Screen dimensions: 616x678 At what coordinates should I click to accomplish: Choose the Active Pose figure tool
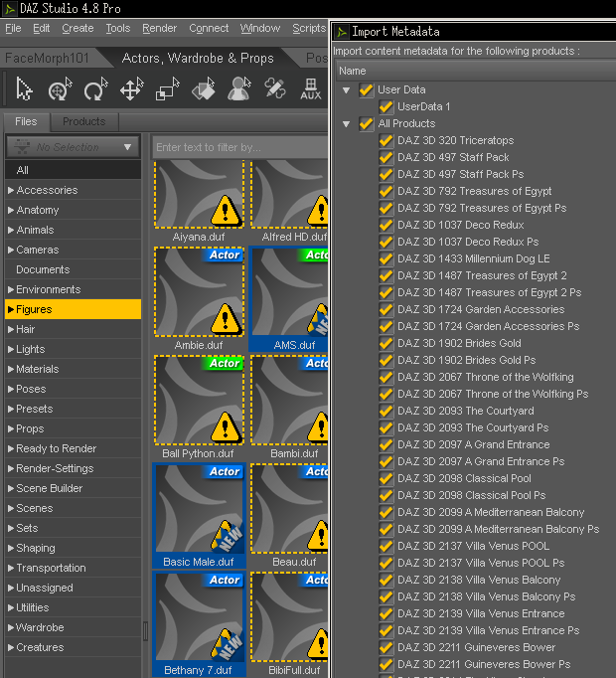click(239, 89)
